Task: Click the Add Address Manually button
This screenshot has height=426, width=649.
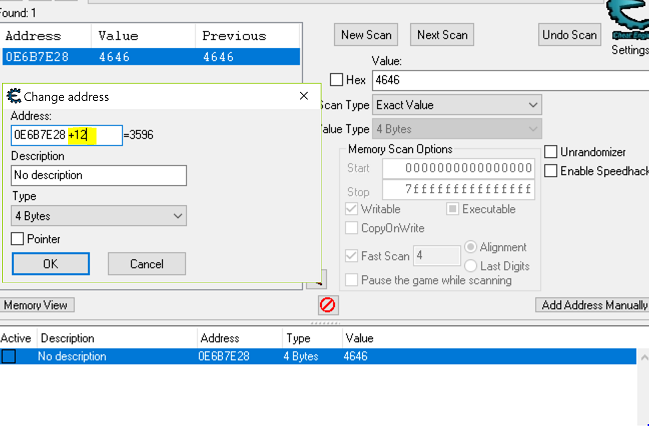Action: pos(592,305)
